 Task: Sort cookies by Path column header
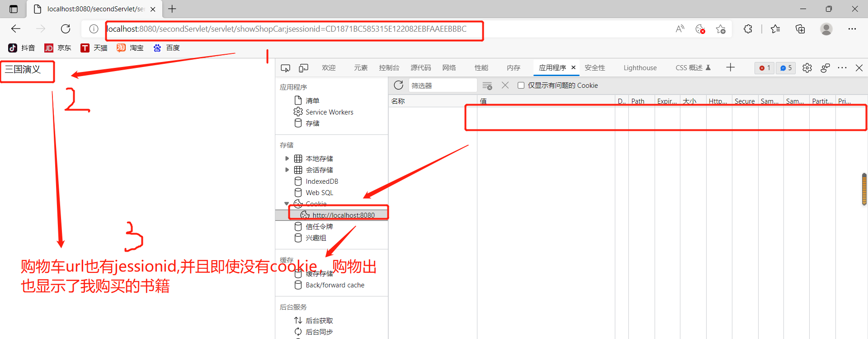point(641,101)
